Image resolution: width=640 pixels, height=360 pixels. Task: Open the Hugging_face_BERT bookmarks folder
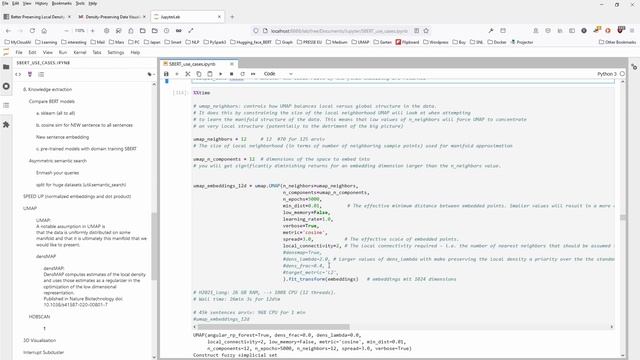click(251, 42)
